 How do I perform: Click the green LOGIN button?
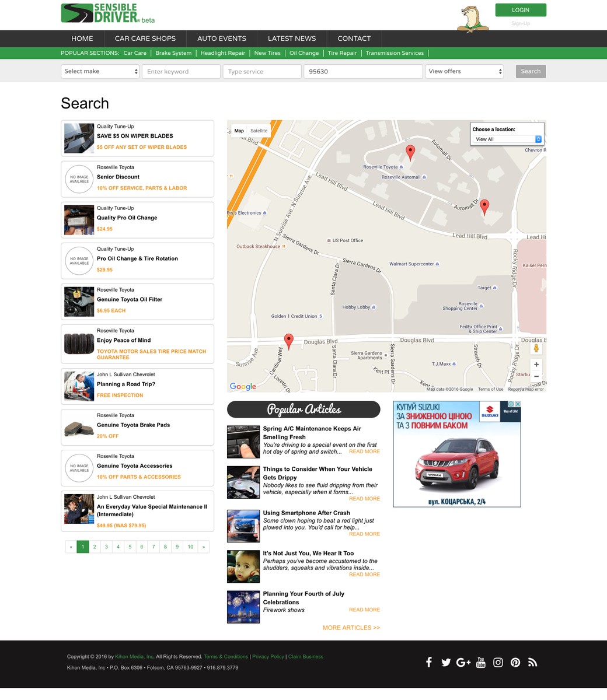pyautogui.click(x=521, y=10)
